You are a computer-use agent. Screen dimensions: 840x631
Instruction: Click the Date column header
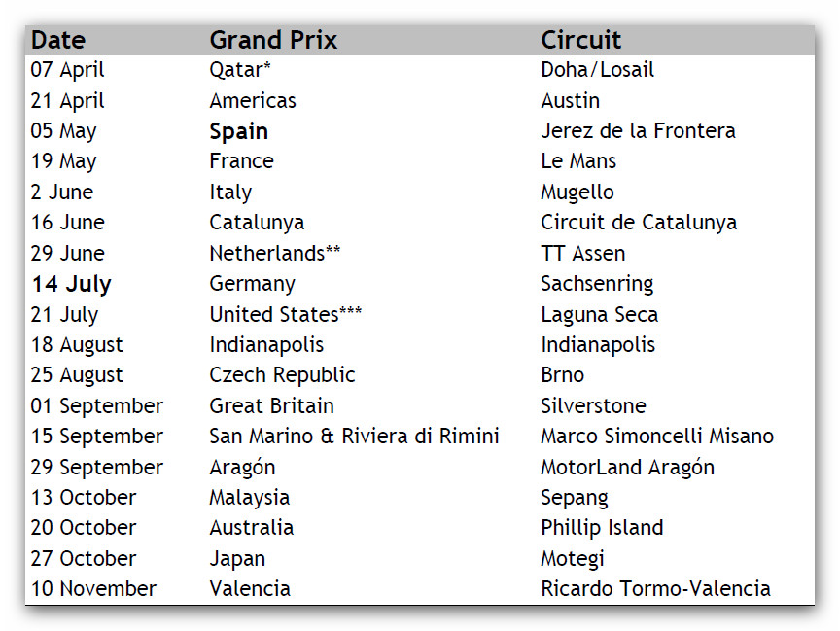pos(58,40)
